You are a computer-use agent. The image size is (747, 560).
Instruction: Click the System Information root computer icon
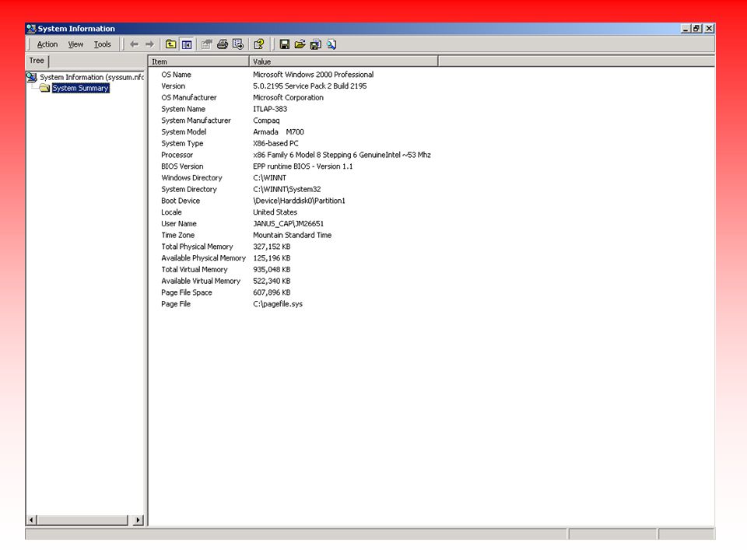tap(31, 77)
